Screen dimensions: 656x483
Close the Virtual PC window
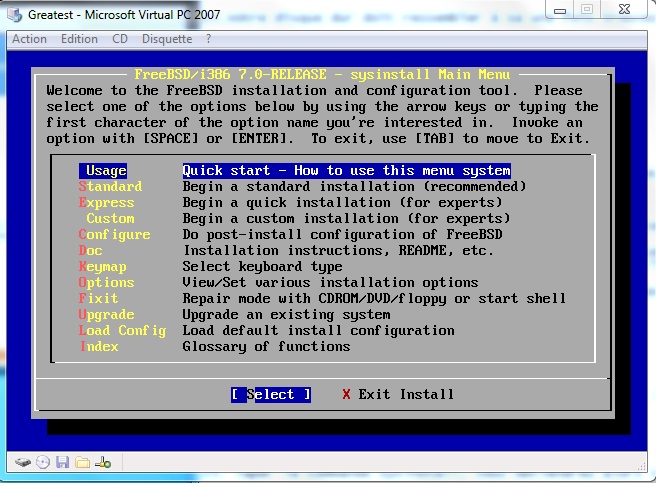tap(624, 9)
